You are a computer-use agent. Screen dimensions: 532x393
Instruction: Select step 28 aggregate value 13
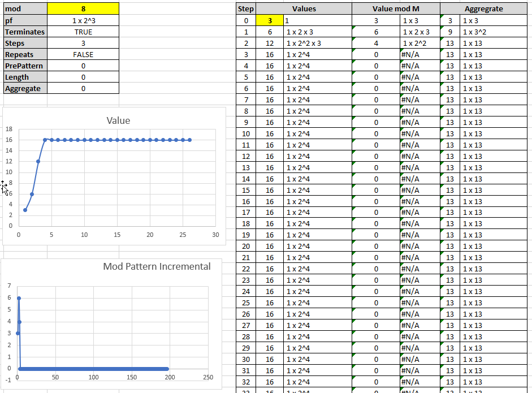(450, 336)
